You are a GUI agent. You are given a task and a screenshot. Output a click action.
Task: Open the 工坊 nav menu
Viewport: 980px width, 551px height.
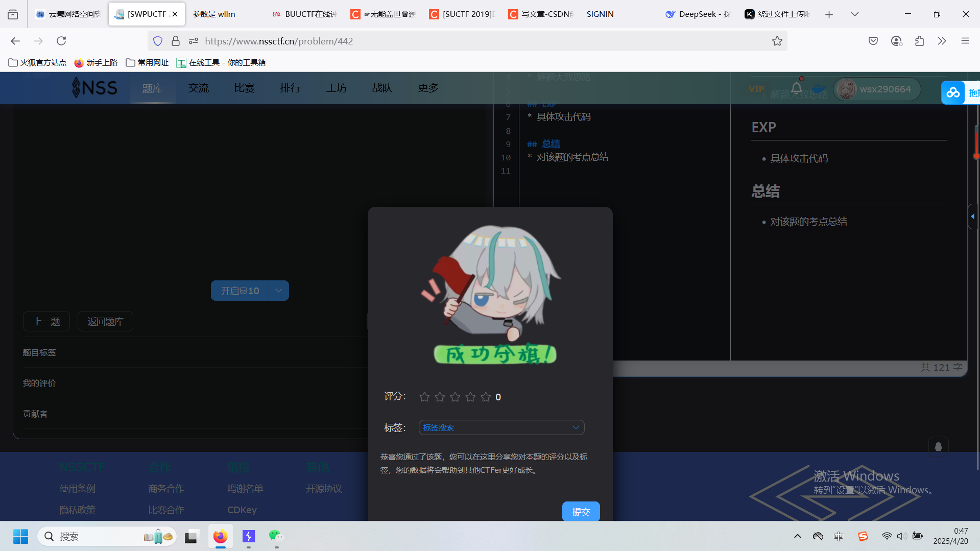336,88
